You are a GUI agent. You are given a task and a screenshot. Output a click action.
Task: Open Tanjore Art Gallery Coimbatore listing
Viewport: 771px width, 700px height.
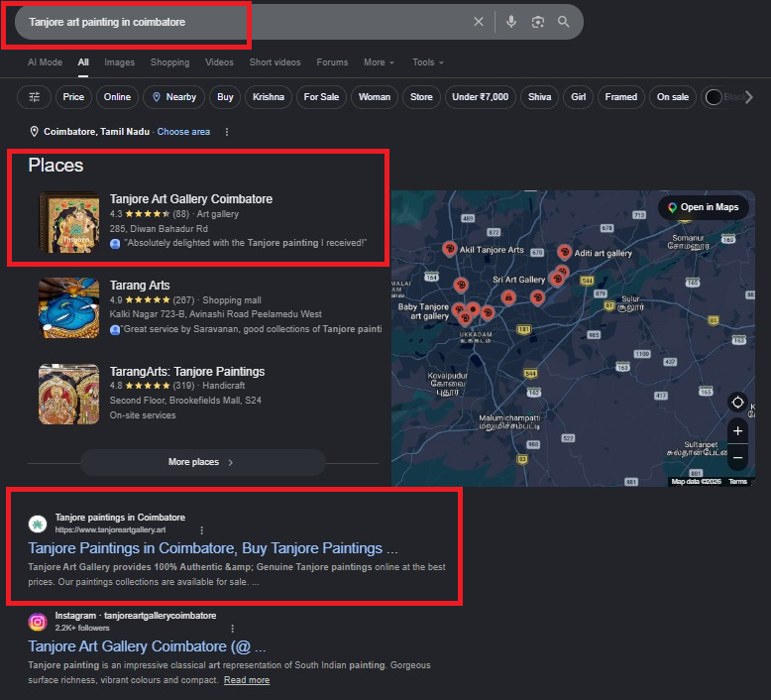pyautogui.click(x=191, y=199)
